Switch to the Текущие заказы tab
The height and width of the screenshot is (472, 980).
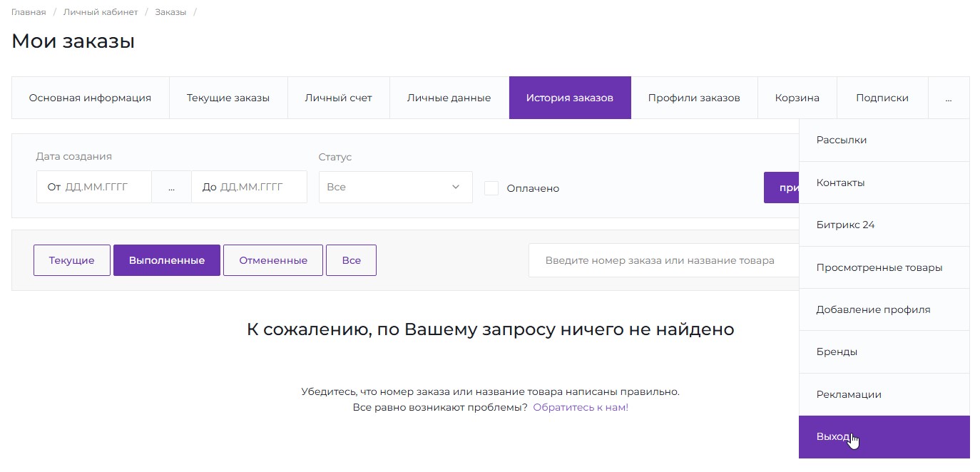(x=228, y=98)
